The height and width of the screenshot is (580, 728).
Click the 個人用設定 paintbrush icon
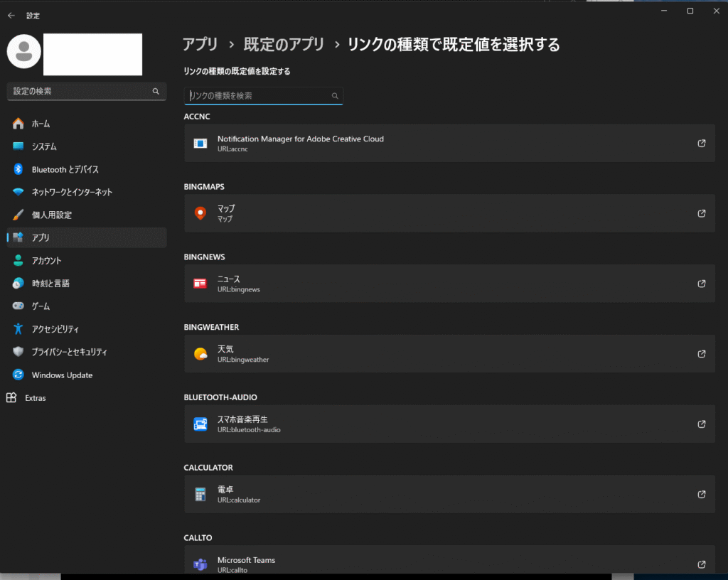18,215
